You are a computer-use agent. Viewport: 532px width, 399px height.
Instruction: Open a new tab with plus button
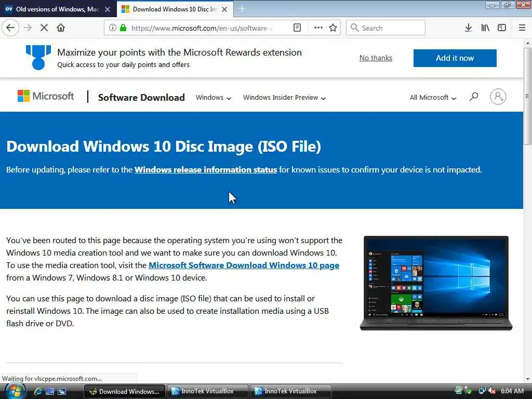(x=242, y=9)
